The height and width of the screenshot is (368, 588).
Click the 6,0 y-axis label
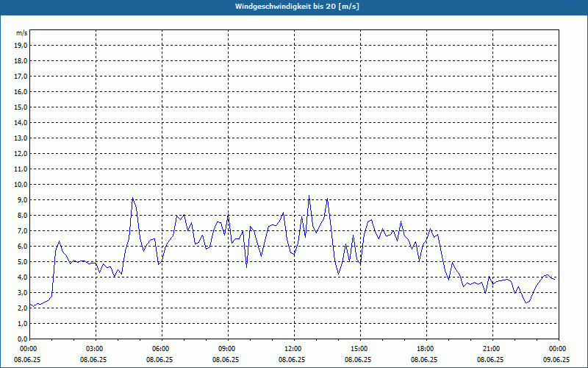23,247
